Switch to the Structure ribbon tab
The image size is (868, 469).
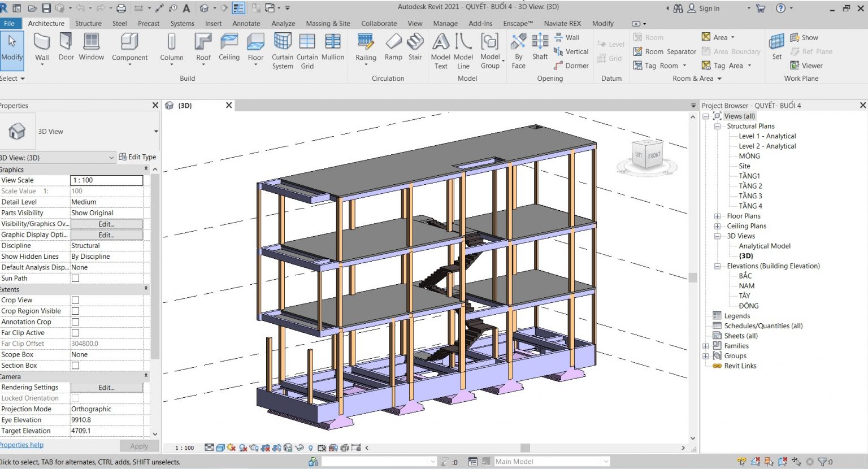click(88, 23)
